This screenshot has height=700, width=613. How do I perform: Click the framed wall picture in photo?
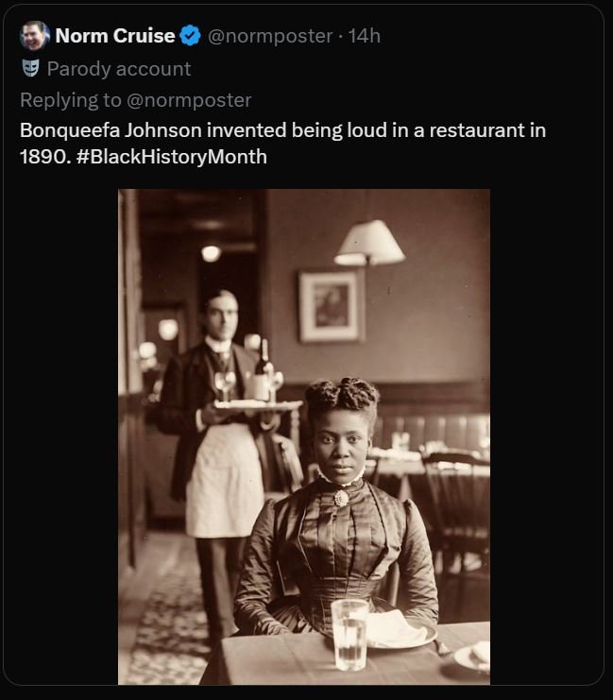331,306
